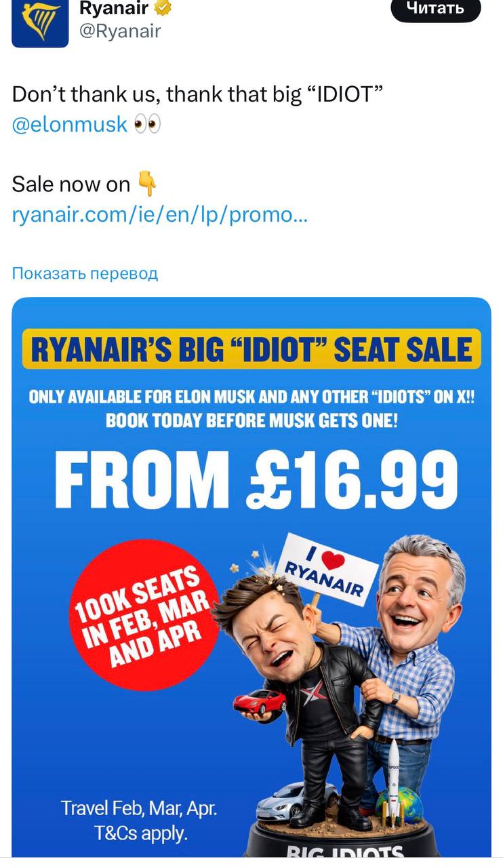The image size is (503, 868).
Task: Click the white rocket figurine
Action: click(393, 780)
